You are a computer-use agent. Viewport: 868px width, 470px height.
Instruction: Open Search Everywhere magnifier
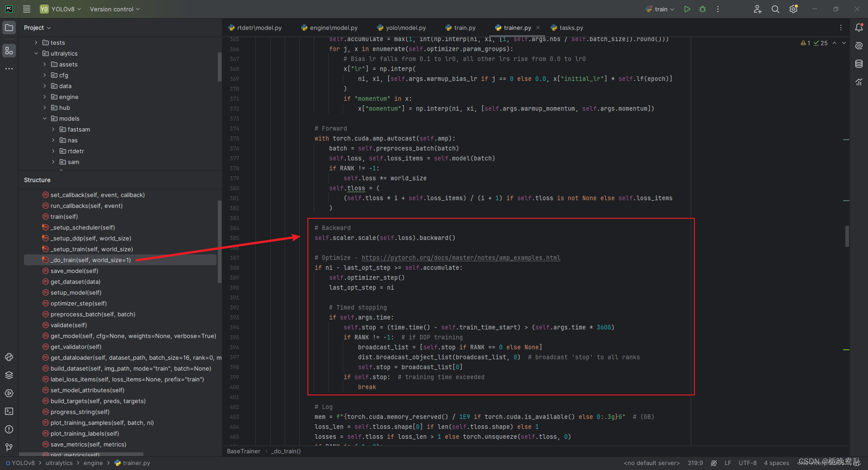[x=775, y=9]
